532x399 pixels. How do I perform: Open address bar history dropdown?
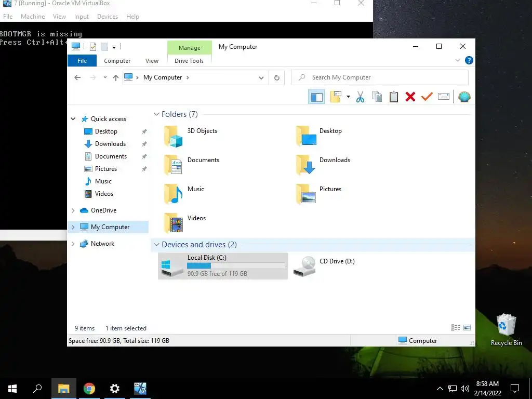[261, 78]
